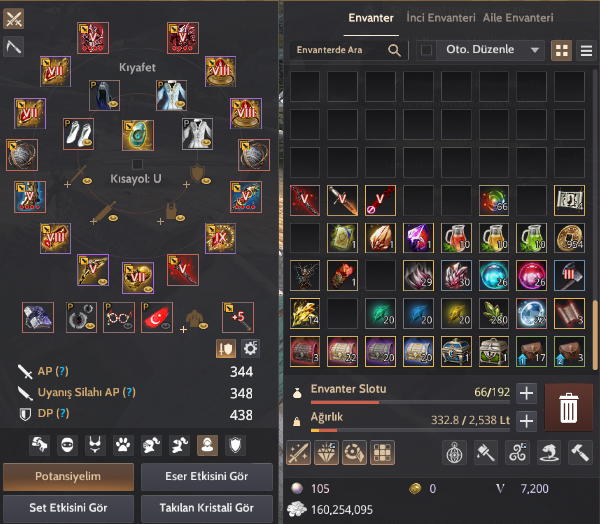The image size is (600, 524).
Task: Switch to İnci Envanteri tab
Action: click(x=441, y=18)
